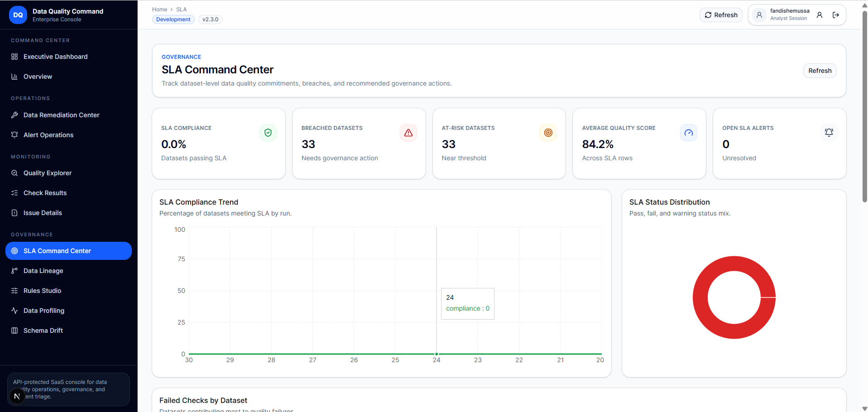This screenshot has width=868, height=412.
Task: Click the SLA Command Center target icon
Action: tap(14, 251)
